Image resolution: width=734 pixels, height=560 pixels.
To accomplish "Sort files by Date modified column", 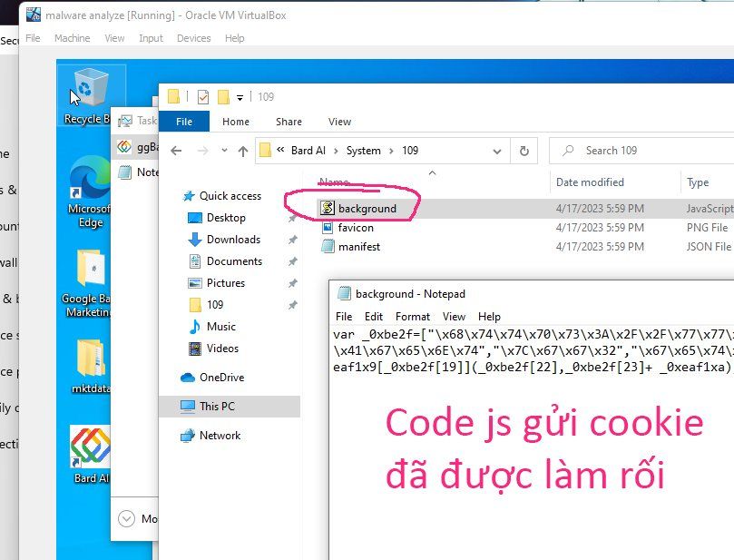I will pos(590,182).
